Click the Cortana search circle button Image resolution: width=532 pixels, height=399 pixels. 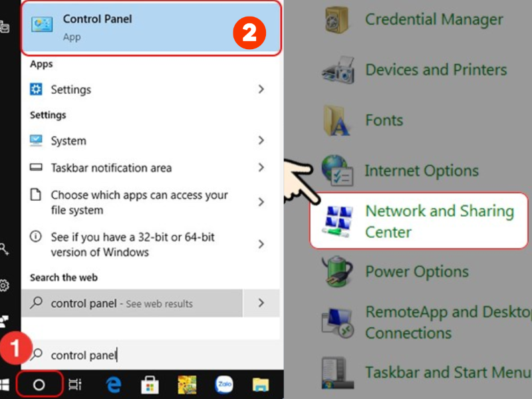(39, 384)
